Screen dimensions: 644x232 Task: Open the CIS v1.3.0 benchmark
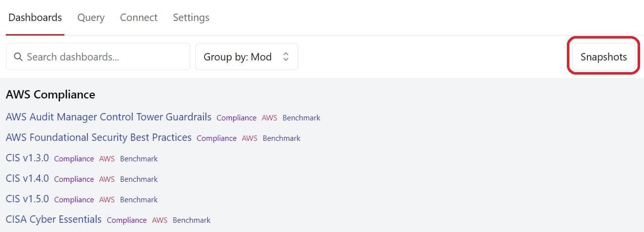coord(27,158)
